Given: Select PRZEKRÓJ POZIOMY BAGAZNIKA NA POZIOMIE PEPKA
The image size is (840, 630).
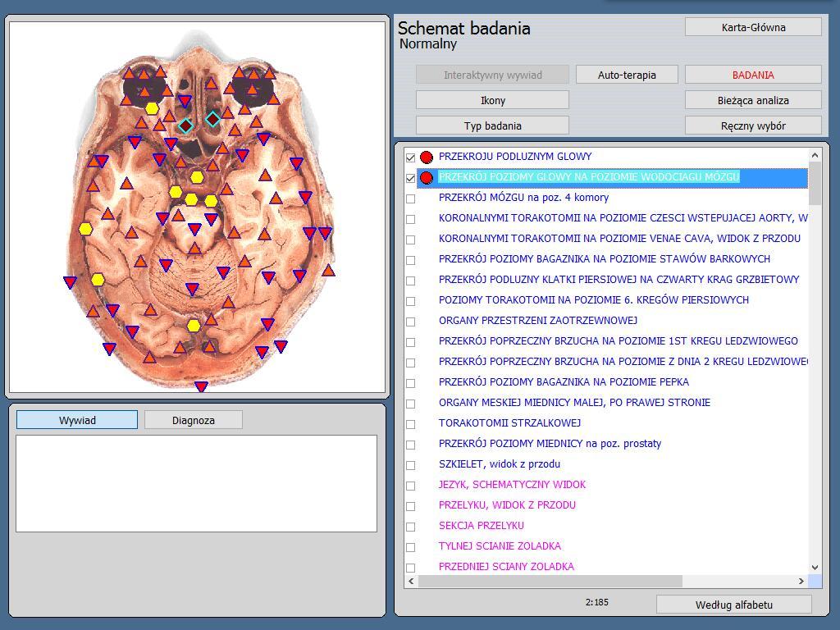Looking at the screenshot, I should click(564, 382).
